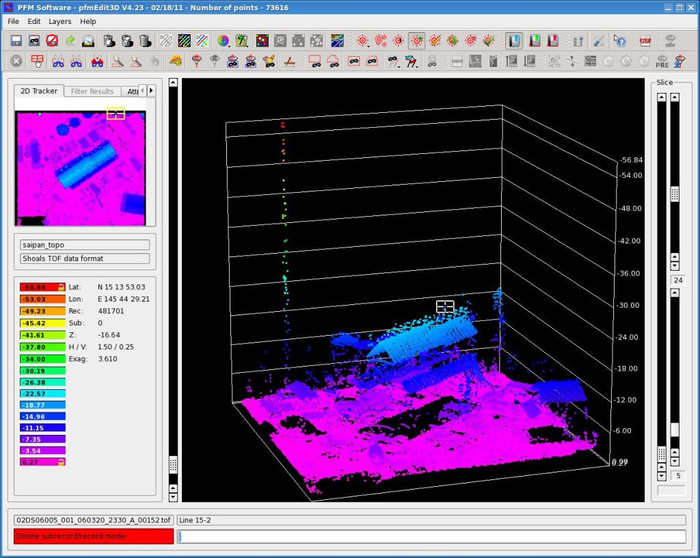Click the green reset view arrow icon

(70, 41)
